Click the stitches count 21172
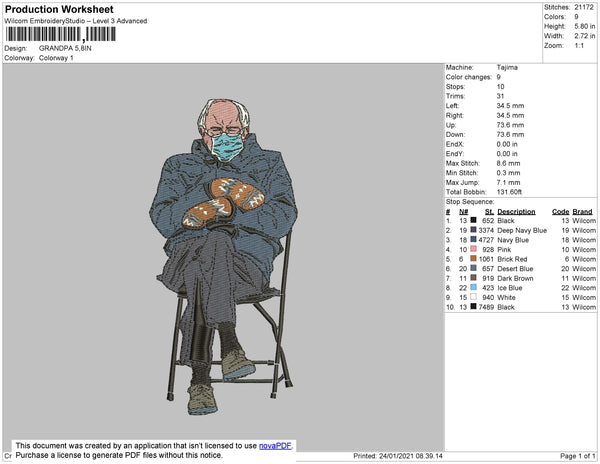Screen dimensions: 600x464 tap(584, 7)
